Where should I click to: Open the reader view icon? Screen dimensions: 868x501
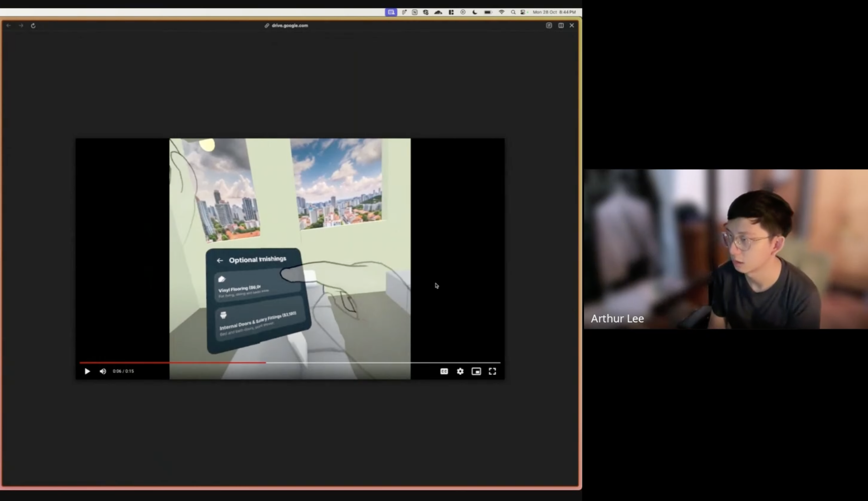tap(549, 25)
